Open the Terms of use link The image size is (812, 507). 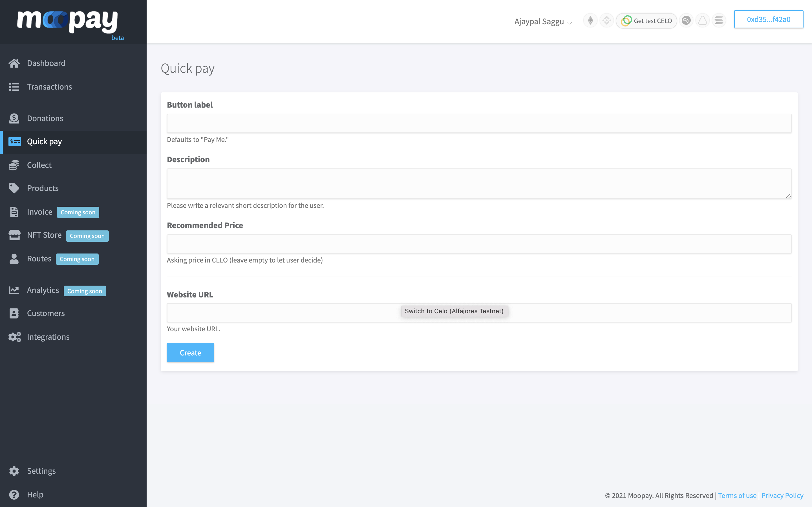(x=737, y=495)
